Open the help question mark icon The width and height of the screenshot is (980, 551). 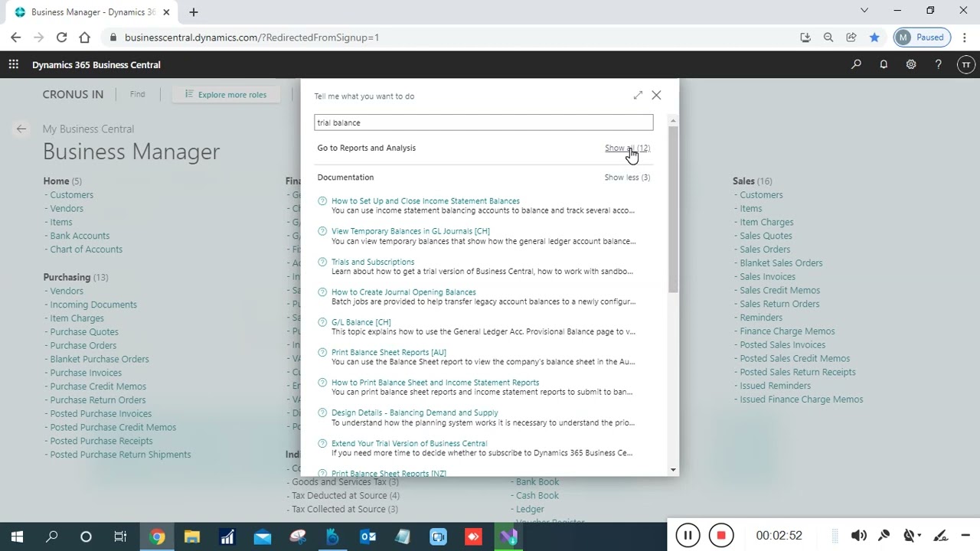(938, 64)
